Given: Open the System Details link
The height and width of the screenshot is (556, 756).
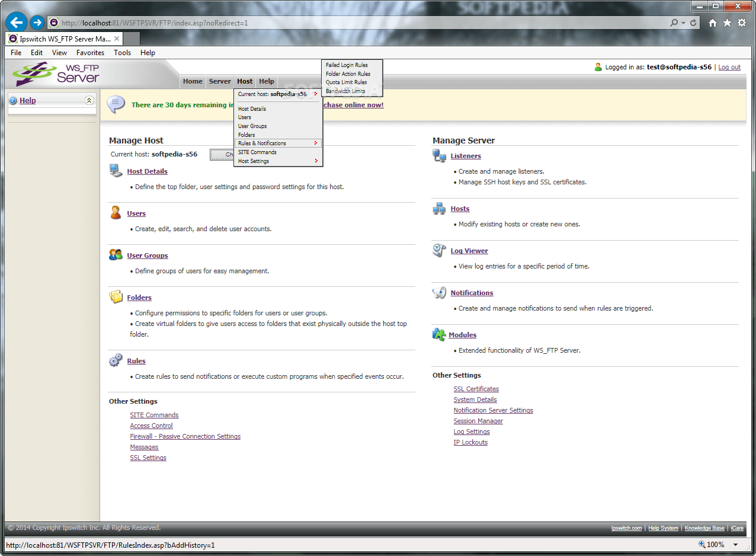Looking at the screenshot, I should (x=475, y=400).
